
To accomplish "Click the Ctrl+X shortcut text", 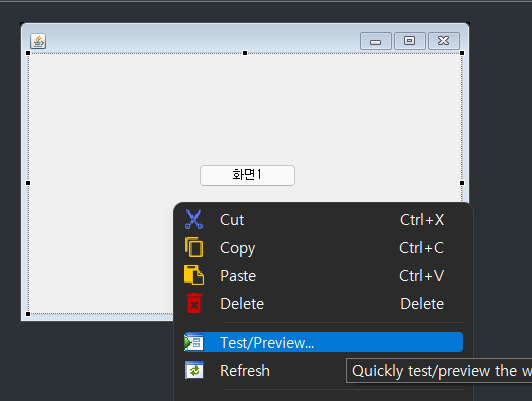I will (422, 220).
